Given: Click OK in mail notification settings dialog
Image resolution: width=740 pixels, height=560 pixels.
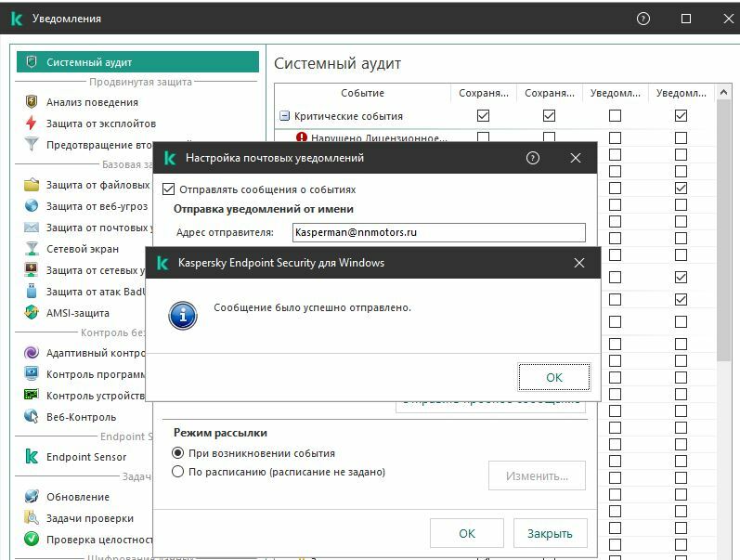Looking at the screenshot, I should (x=467, y=533).
